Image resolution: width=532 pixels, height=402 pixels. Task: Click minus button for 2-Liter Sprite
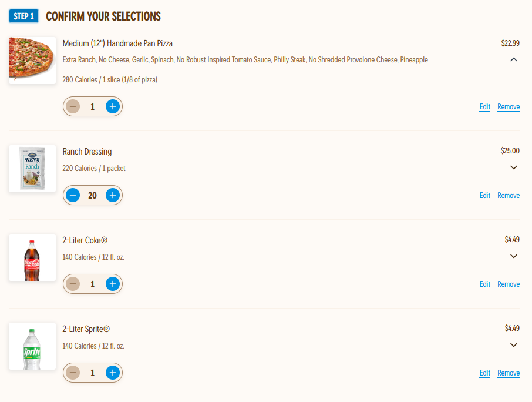click(x=73, y=373)
